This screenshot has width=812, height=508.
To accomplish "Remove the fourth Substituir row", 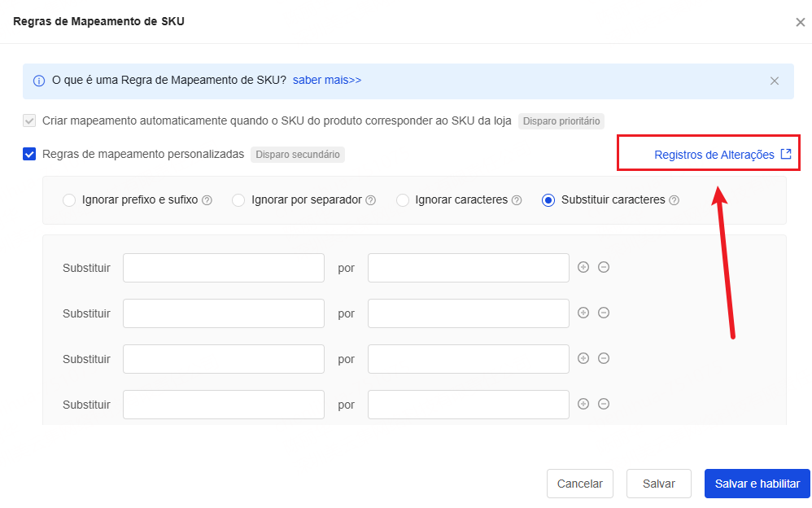I will coord(603,405).
